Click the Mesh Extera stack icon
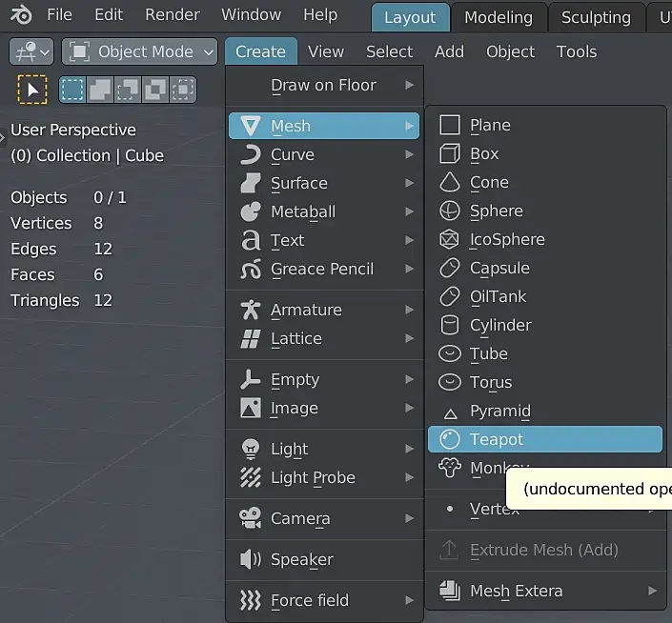This screenshot has height=623, width=672. [x=450, y=591]
